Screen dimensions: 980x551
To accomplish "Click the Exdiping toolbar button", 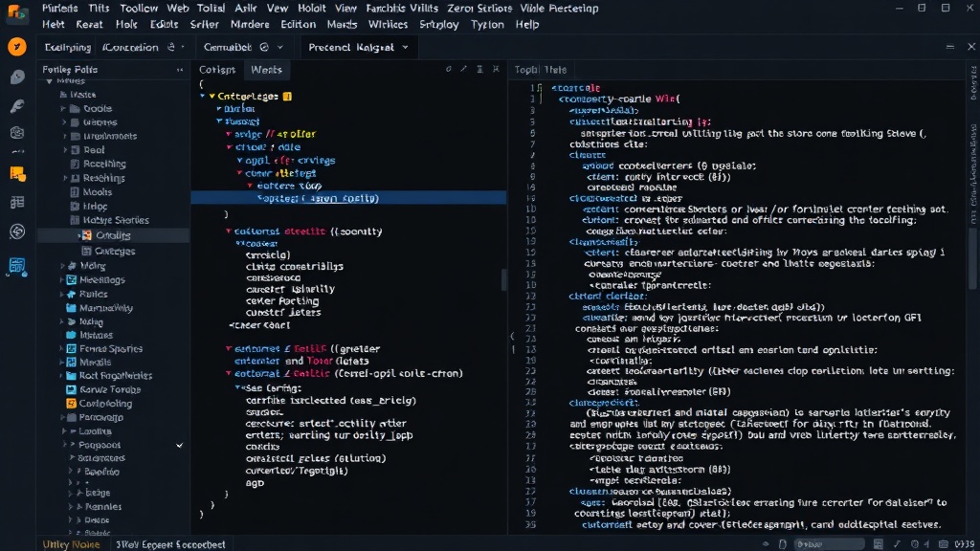I will [x=68, y=47].
